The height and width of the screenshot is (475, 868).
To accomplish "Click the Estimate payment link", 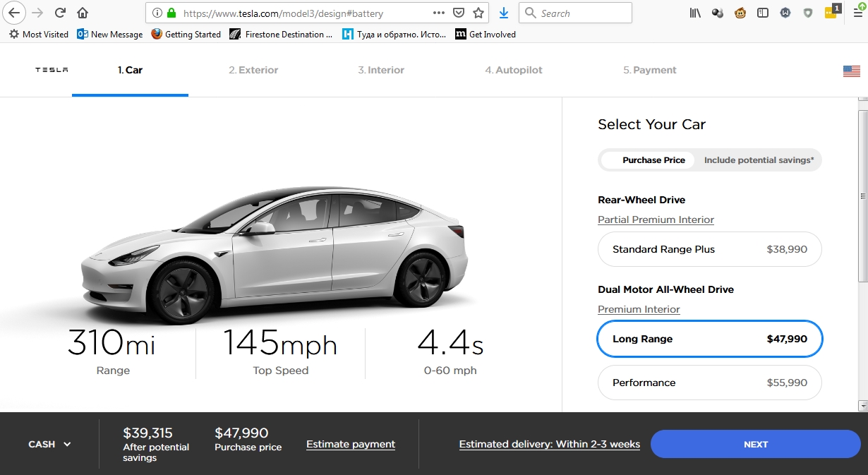I will (351, 444).
